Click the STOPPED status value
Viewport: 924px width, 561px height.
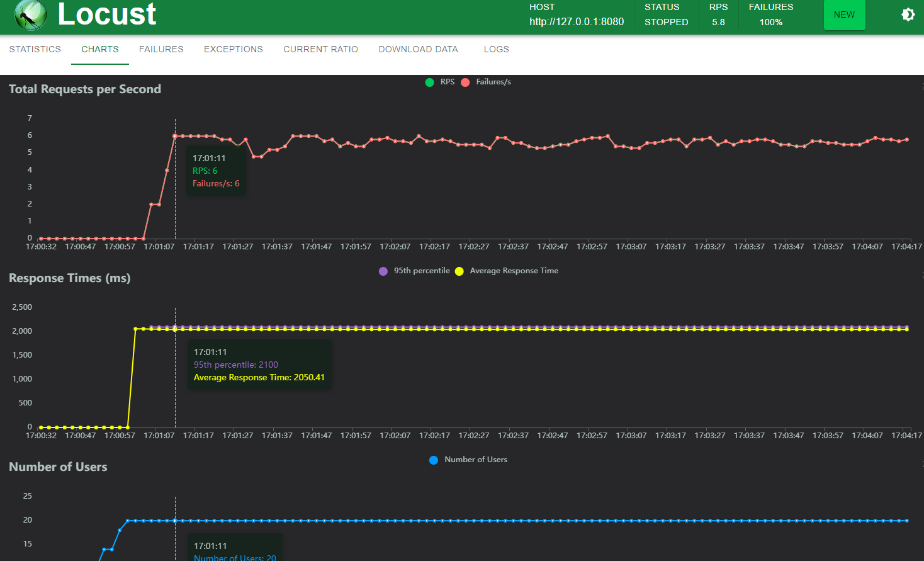point(667,22)
